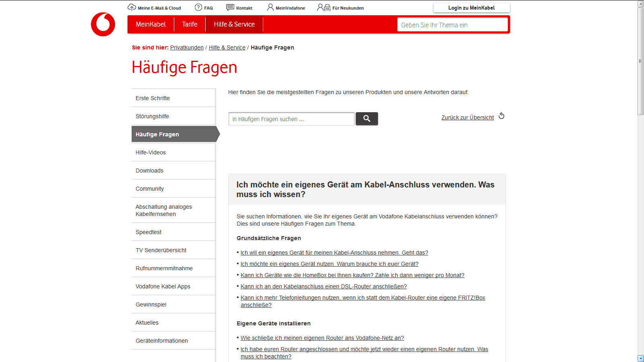Screen dimensions: 644x362
Task: Click the Meine E-Mail & Cloud text link
Action: tap(159, 8)
